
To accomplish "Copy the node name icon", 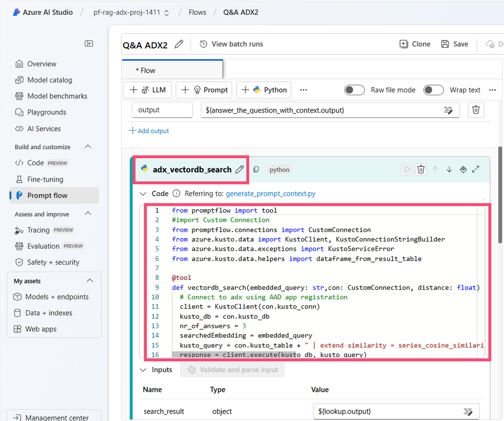I will [x=256, y=169].
